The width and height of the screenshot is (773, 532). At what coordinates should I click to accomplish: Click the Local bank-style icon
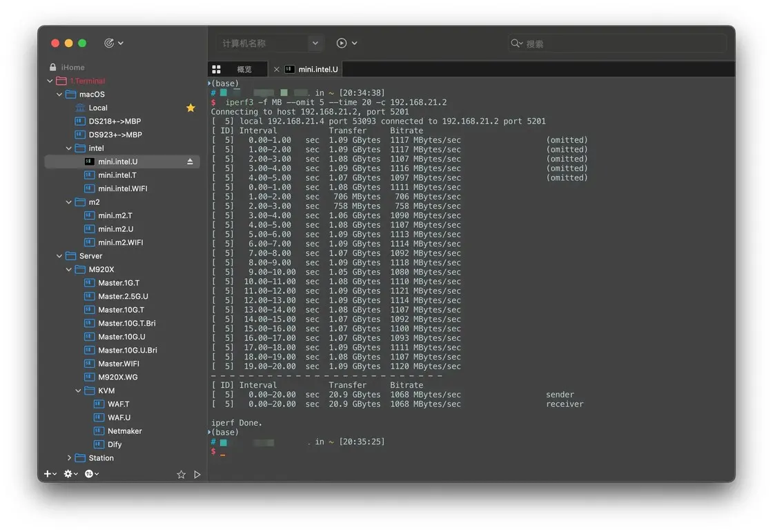(80, 108)
